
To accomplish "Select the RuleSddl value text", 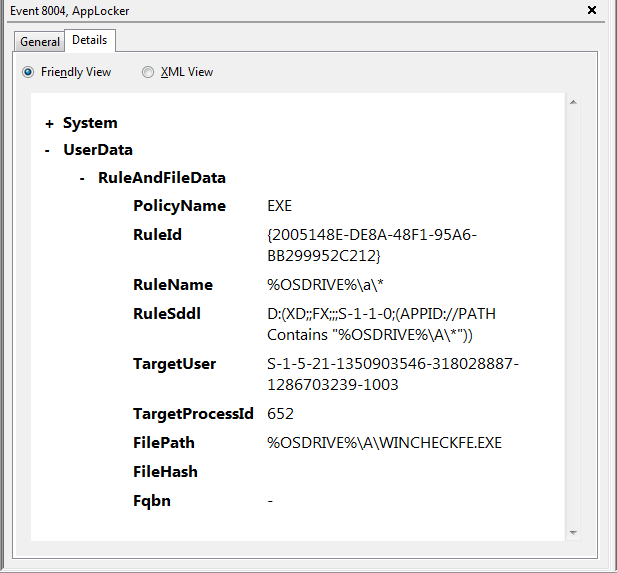I will [x=381, y=324].
